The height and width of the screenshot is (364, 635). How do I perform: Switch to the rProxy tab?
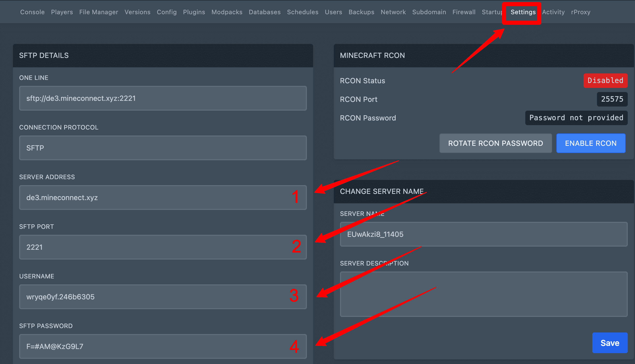(581, 12)
